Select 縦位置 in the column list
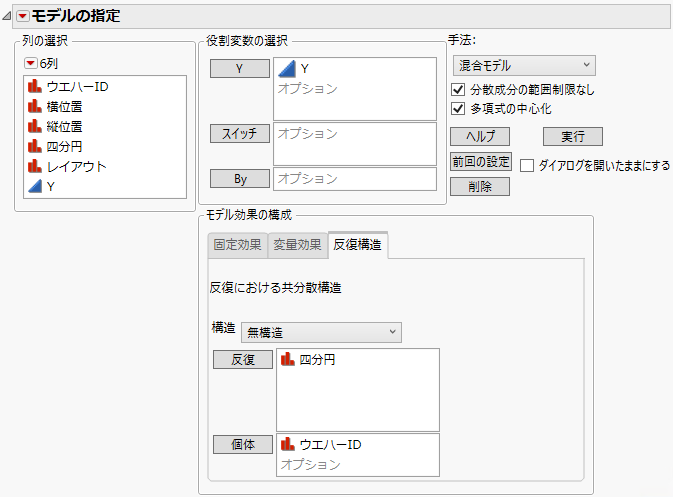673x497 pixels. click(64, 126)
